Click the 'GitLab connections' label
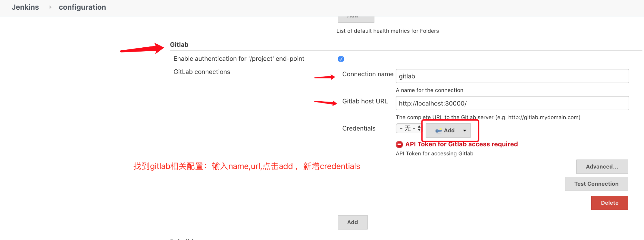This screenshot has width=644, height=240. pyautogui.click(x=202, y=72)
